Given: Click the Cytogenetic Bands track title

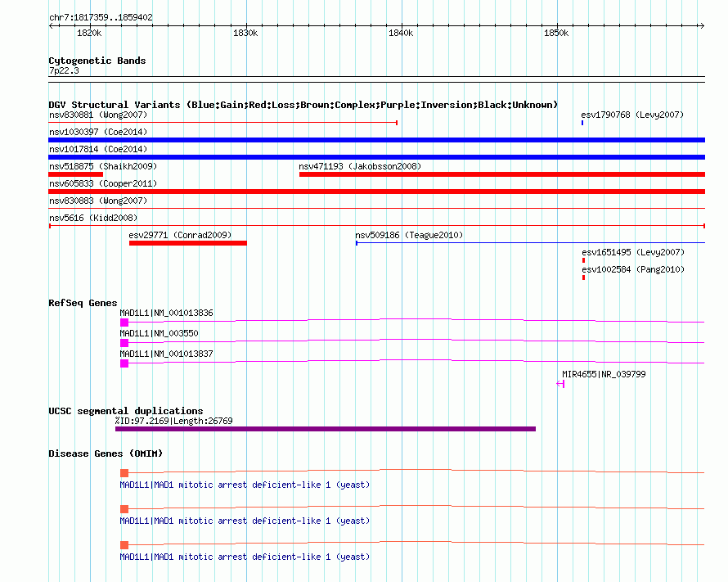Looking at the screenshot, I should 97,61.
